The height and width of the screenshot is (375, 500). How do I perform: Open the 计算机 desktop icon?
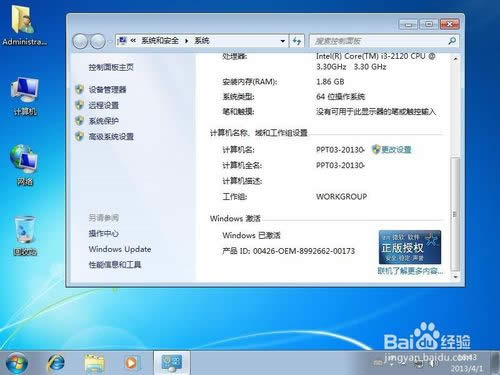click(24, 96)
